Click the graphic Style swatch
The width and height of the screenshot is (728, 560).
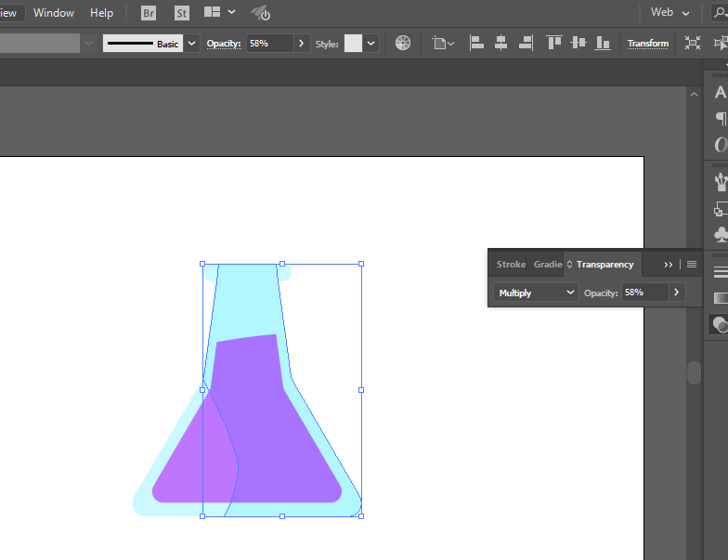pyautogui.click(x=353, y=44)
